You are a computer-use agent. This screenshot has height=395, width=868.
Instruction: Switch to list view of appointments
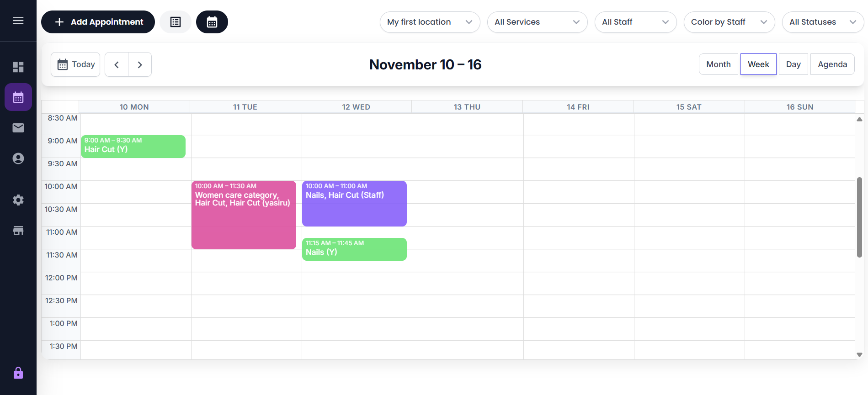click(175, 21)
